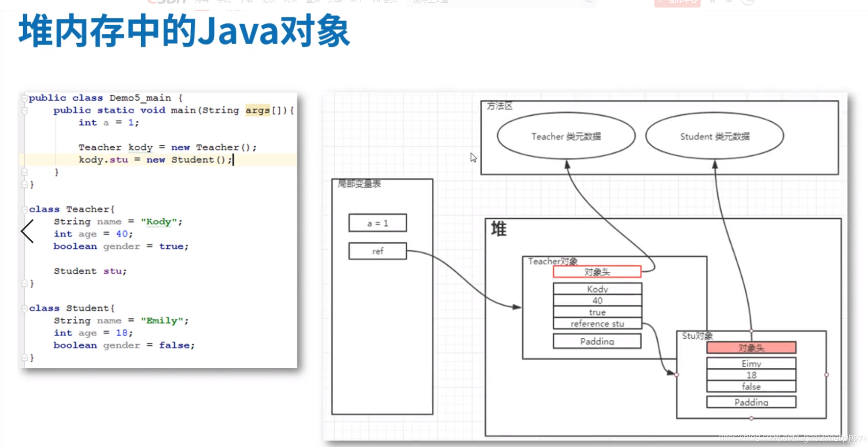Image resolution: width=868 pixels, height=447 pixels.
Task: Go to previous image with left arrow
Action: (27, 231)
